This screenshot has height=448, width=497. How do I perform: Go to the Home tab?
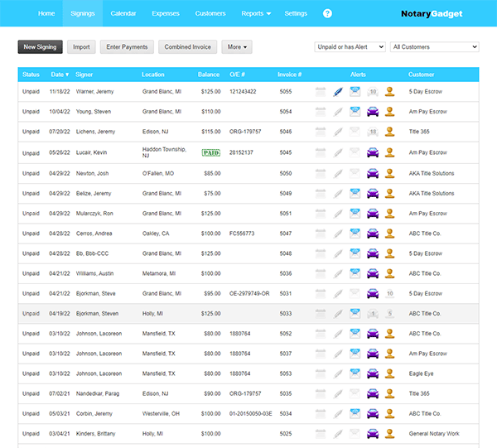point(46,13)
